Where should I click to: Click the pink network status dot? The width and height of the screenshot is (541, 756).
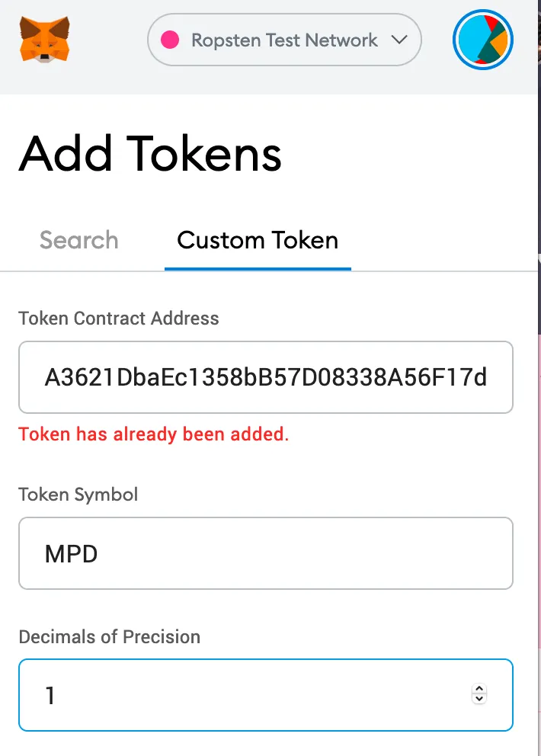pos(171,40)
